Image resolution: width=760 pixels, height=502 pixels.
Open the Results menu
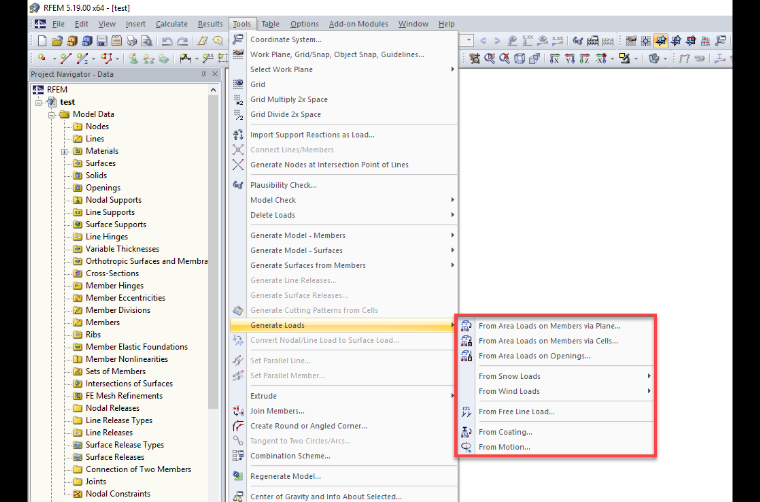pos(210,24)
